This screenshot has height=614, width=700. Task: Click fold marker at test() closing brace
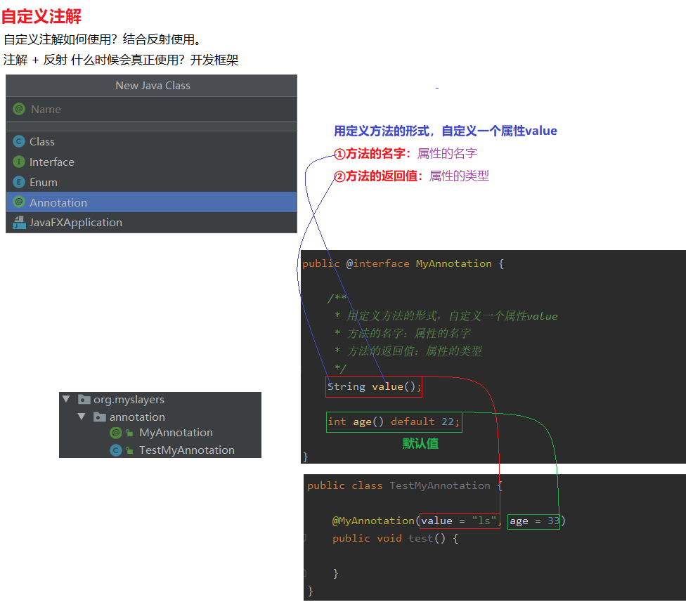pyautogui.click(x=305, y=573)
